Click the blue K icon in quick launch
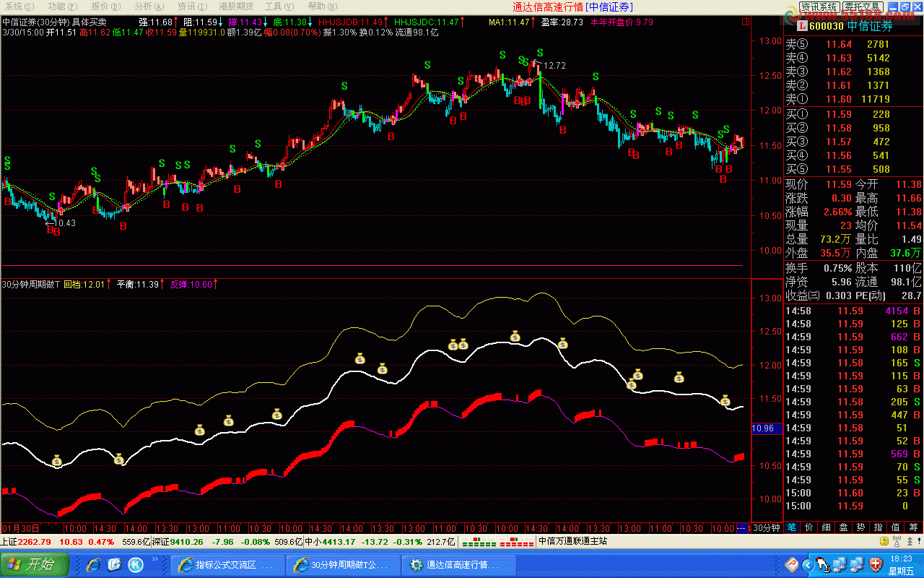This screenshot has height=578, width=924. point(136,564)
